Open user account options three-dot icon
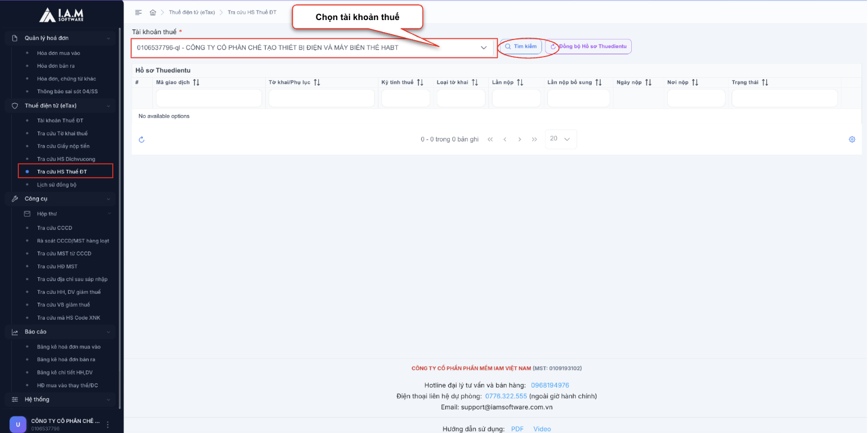Viewport: 868px width, 433px height. click(107, 425)
